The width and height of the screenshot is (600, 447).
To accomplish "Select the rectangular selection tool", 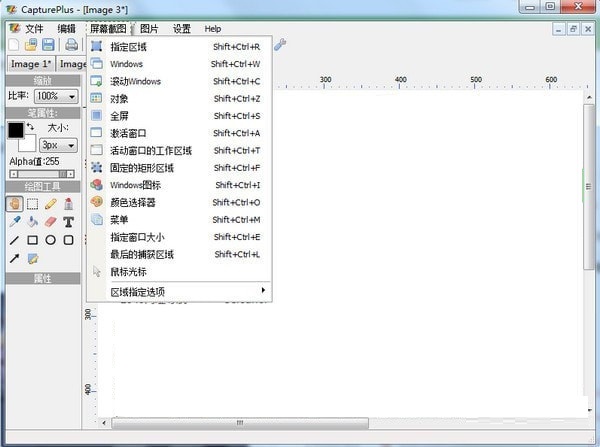I will [33, 204].
